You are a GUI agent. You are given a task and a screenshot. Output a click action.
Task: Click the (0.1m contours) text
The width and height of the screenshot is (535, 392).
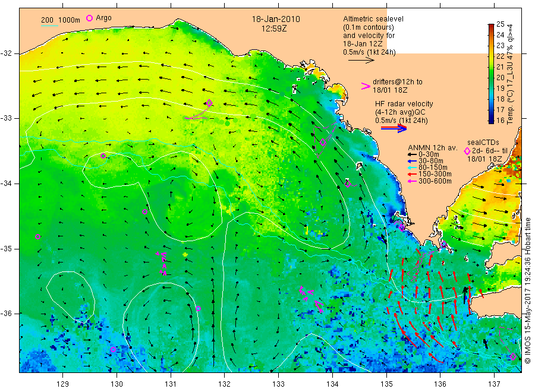pos(369,27)
